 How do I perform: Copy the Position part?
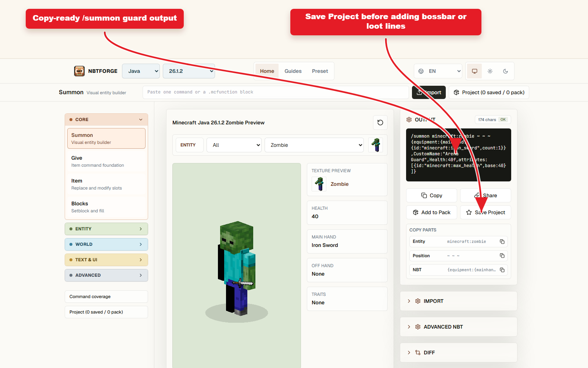[502, 256]
